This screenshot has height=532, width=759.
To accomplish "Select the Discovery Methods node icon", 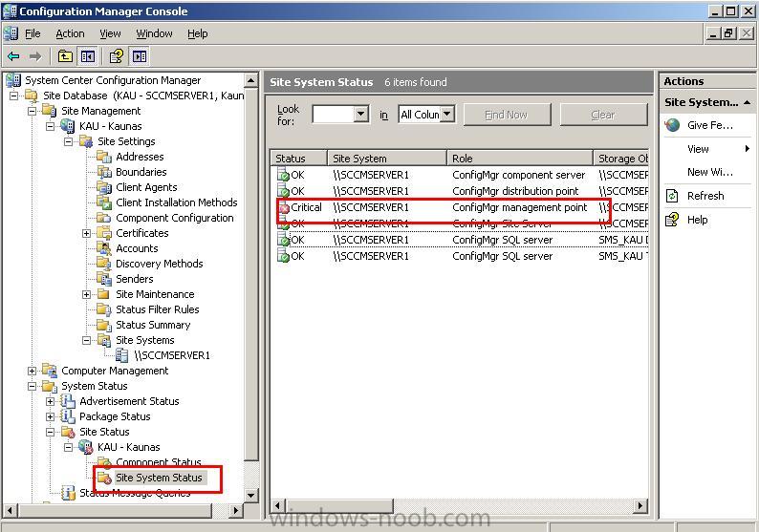I will [104, 264].
